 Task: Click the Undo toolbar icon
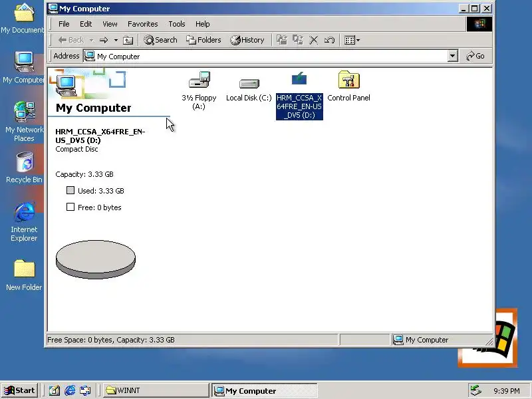(x=329, y=40)
